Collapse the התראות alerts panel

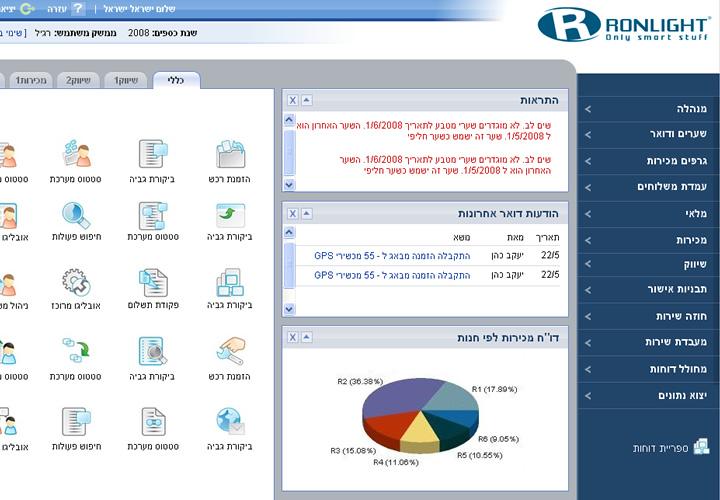307,100
